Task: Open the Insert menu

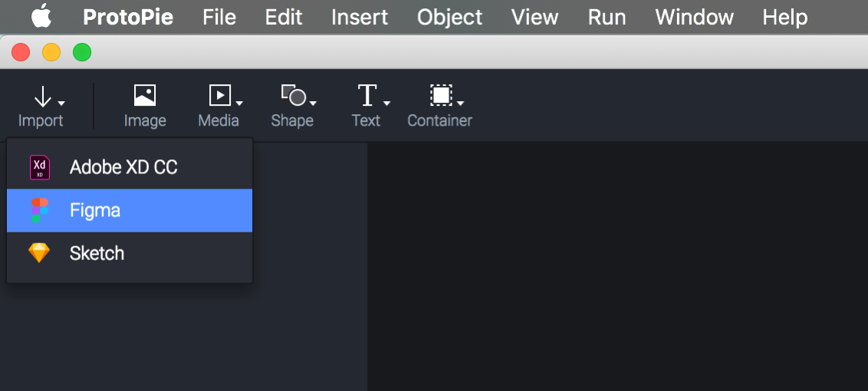Action: [x=360, y=17]
